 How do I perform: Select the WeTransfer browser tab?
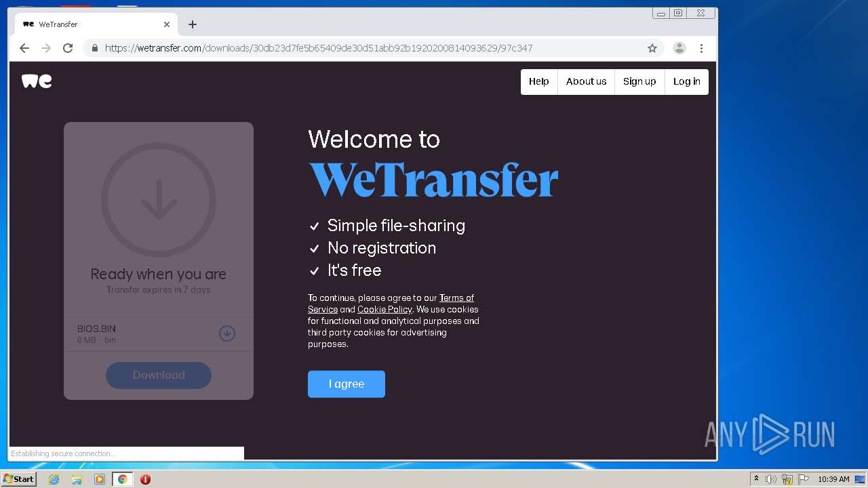96,24
